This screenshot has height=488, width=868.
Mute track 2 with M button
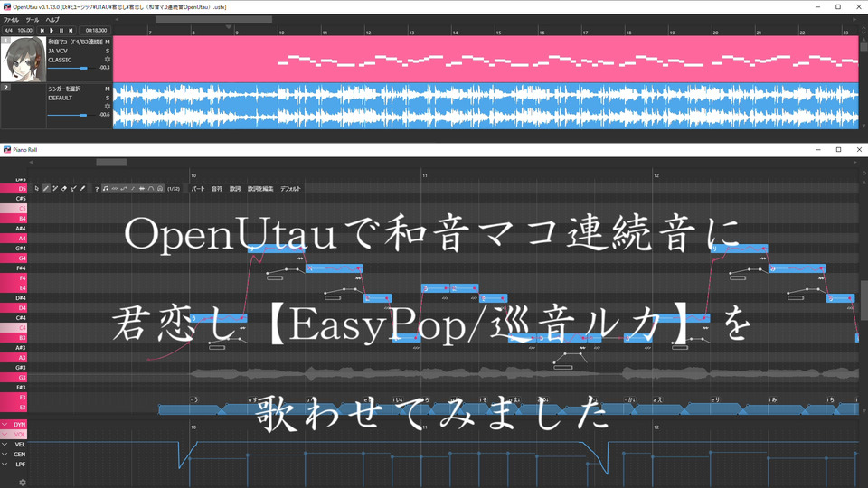[x=108, y=89]
